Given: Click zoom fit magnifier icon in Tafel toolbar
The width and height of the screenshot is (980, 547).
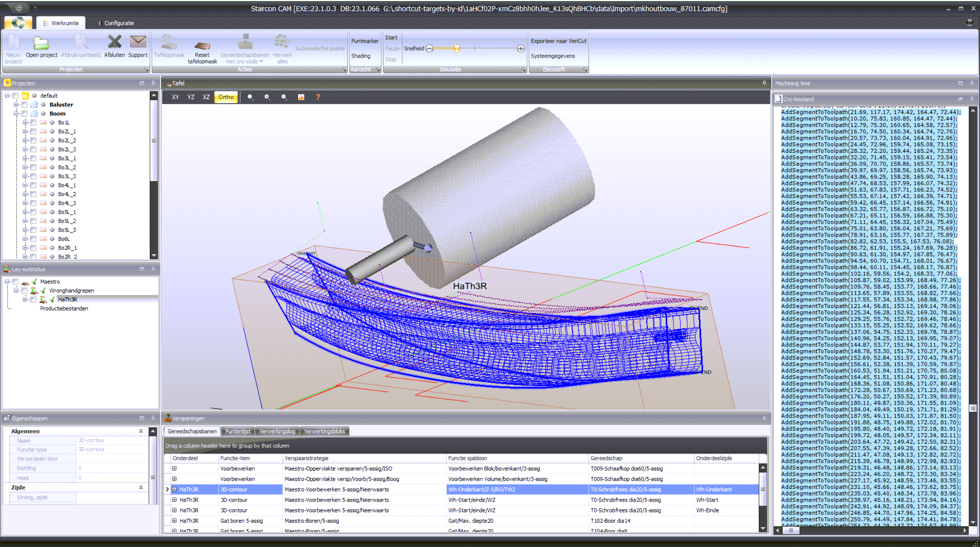Looking at the screenshot, I should pos(250,97).
